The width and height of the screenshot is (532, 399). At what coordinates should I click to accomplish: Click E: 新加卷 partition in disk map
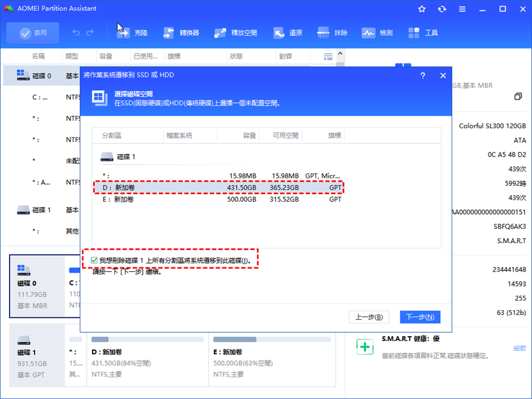point(272,355)
